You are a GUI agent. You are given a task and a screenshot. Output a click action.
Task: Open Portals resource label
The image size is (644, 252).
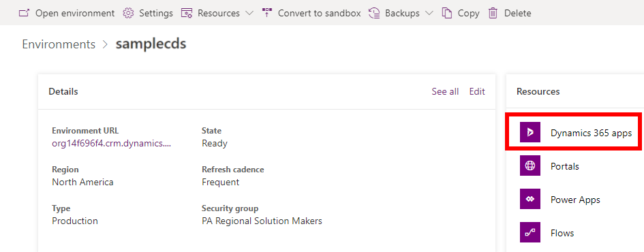tap(565, 166)
